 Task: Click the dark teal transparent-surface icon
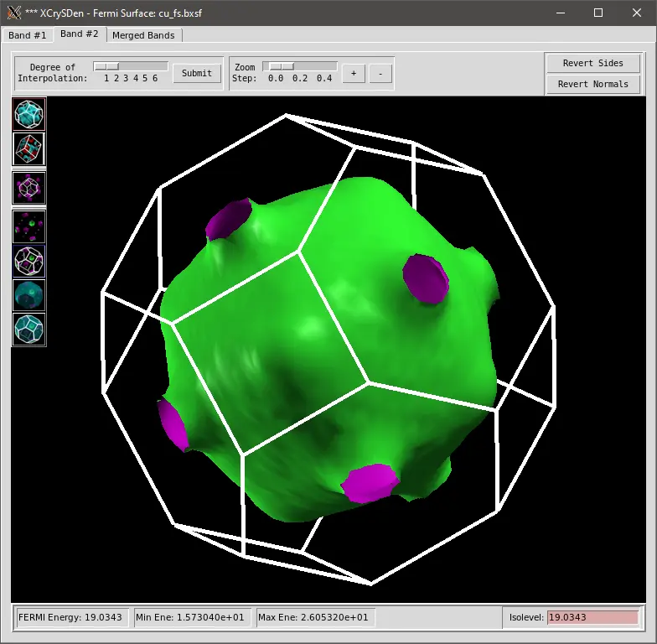click(28, 295)
